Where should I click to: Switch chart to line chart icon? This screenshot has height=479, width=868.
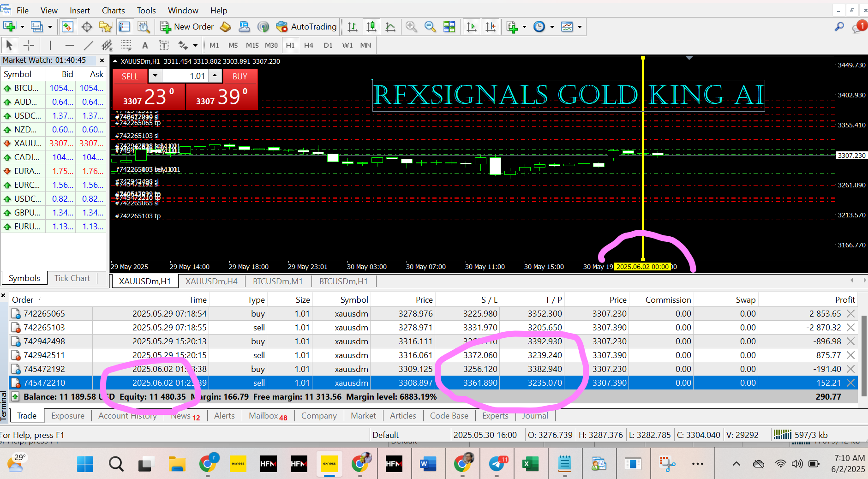[390, 27]
